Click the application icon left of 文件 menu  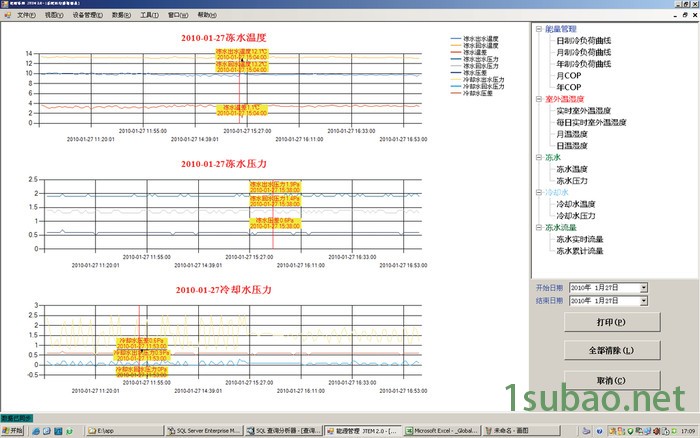tap(7, 16)
